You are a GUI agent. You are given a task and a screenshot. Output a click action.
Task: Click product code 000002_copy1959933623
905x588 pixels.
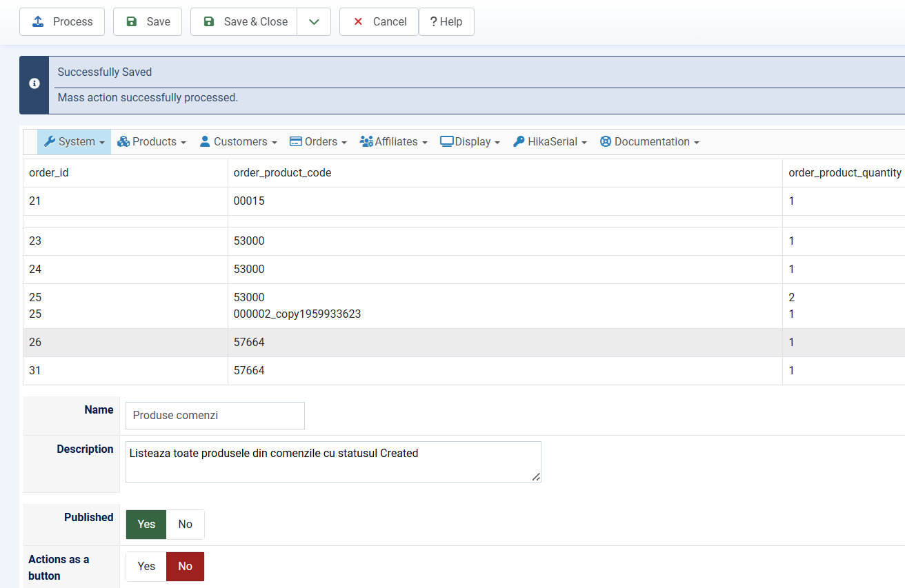[x=297, y=314]
